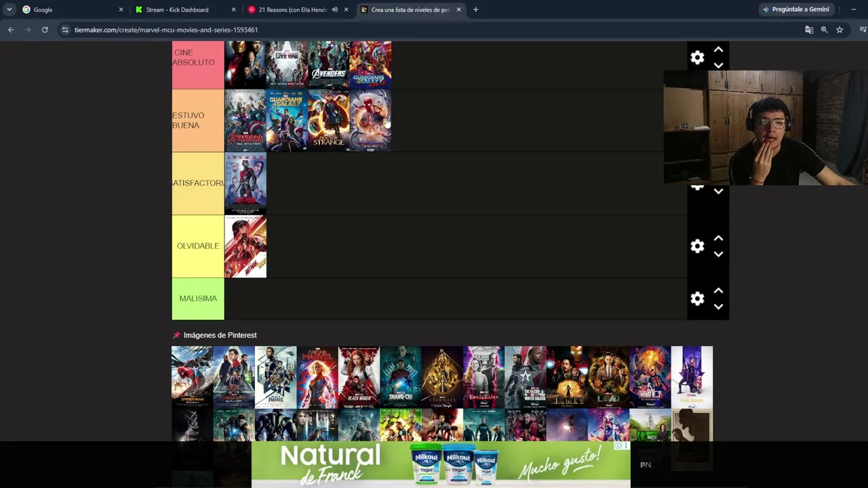868x488 pixels.
Task: Mute the 21 Reasons tab audio
Action: point(334,9)
